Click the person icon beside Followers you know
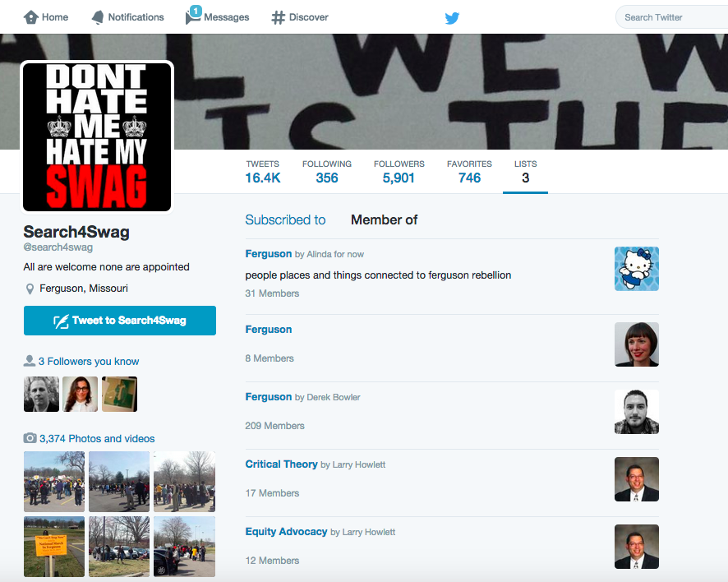This screenshot has height=582, width=728. point(30,361)
